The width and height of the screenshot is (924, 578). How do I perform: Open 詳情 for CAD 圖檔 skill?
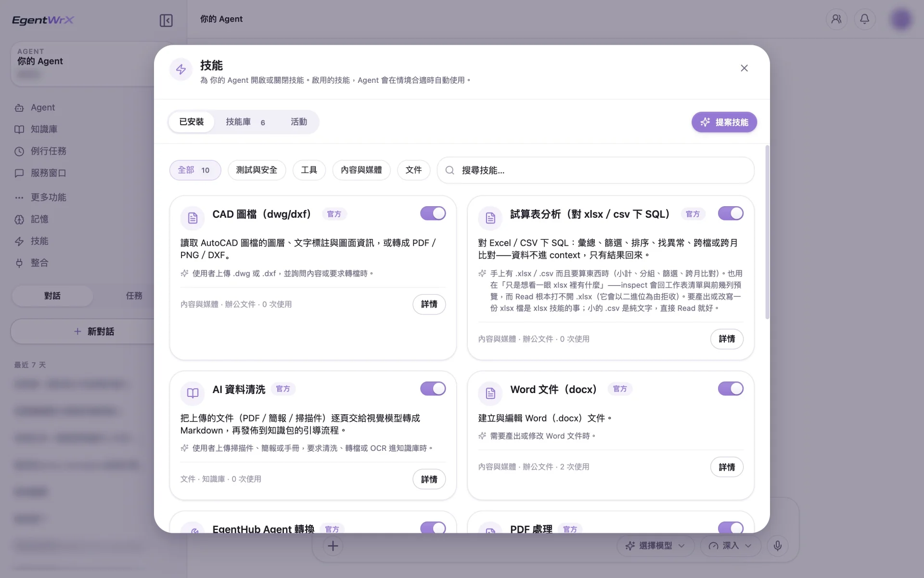tap(429, 304)
